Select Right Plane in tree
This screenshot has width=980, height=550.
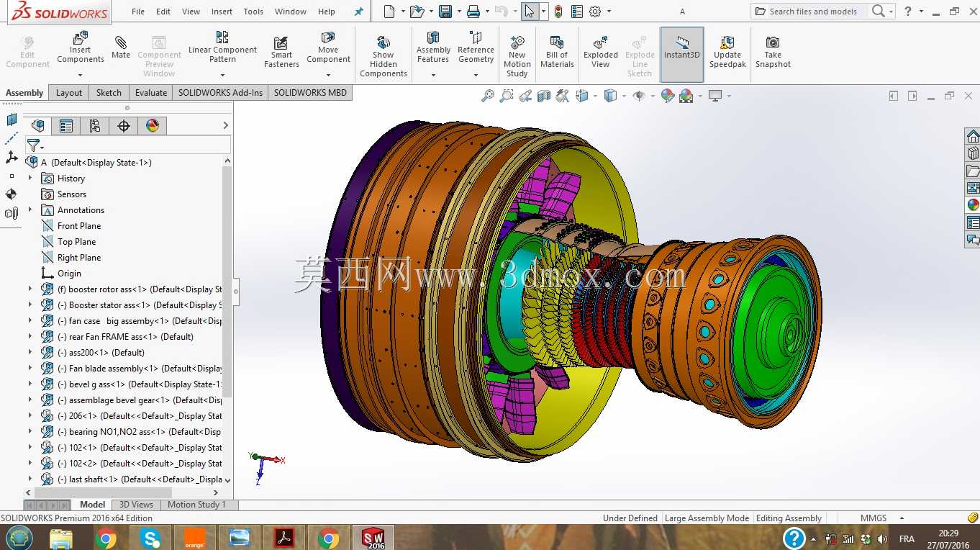(x=79, y=257)
